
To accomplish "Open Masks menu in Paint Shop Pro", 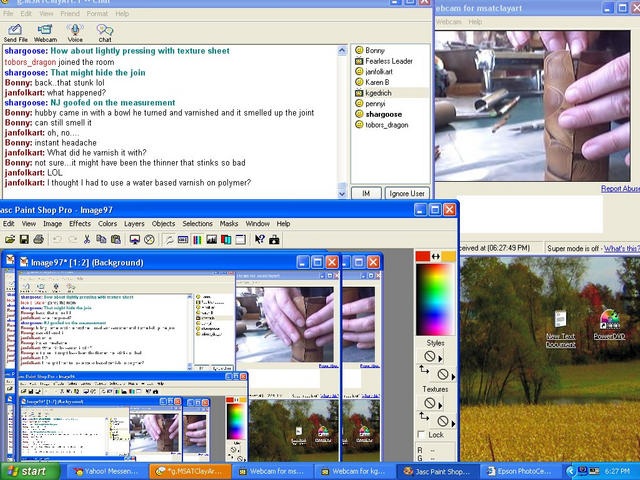I will [229, 224].
